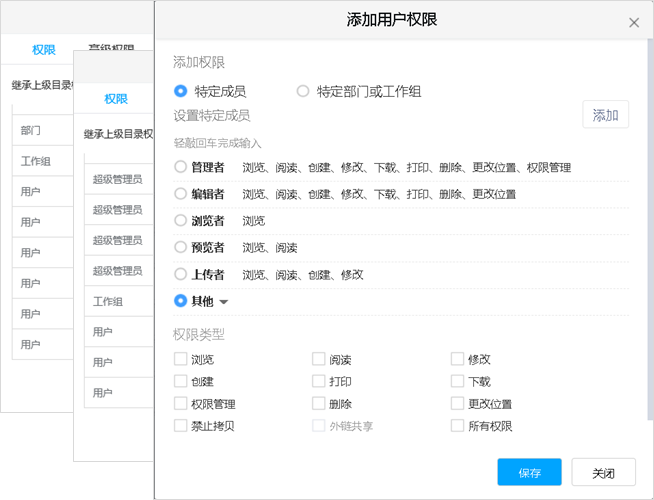The image size is (654, 500).
Task: Enable the 浏览 permission checkbox
Action: point(181,359)
